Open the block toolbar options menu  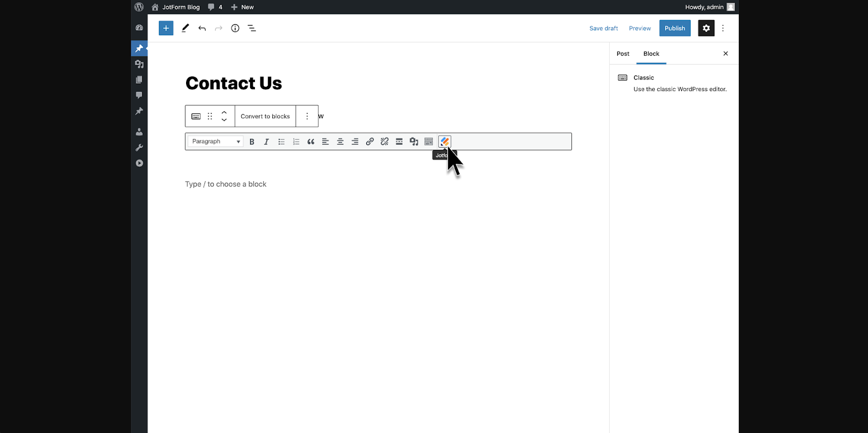(307, 116)
